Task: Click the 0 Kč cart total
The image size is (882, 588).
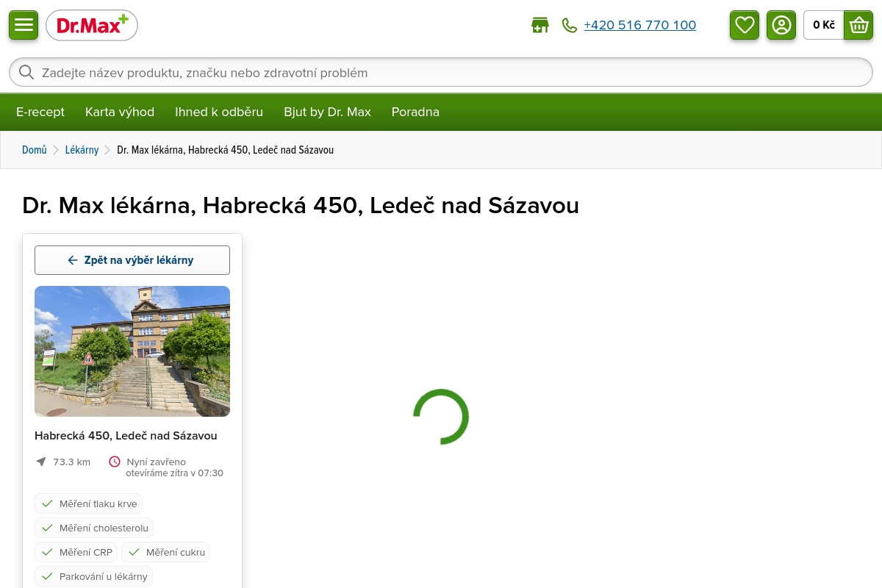Action: click(x=824, y=25)
